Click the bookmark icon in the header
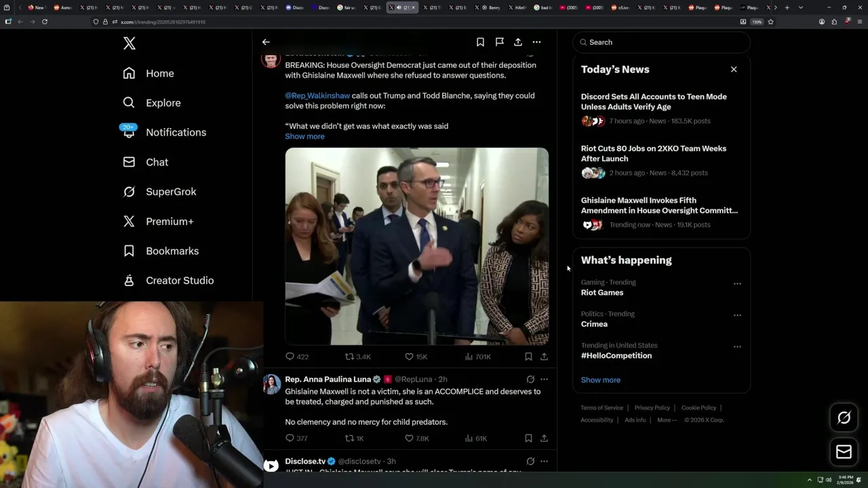 click(x=480, y=42)
